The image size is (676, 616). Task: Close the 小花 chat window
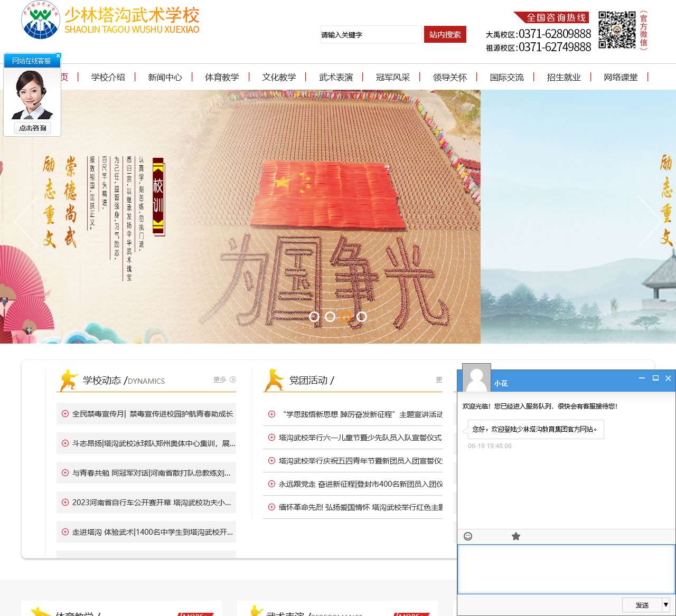(x=668, y=378)
